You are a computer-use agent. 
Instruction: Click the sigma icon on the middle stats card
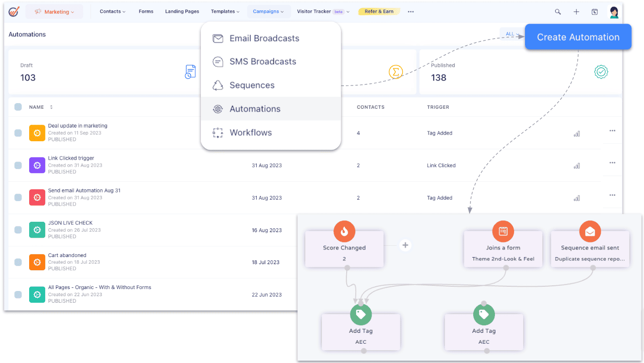(x=396, y=72)
